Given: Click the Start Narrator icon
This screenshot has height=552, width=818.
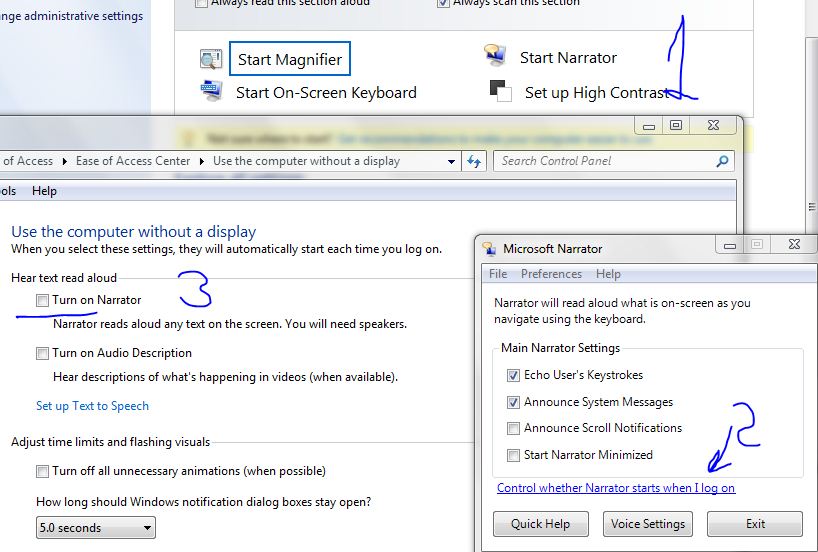Looking at the screenshot, I should pyautogui.click(x=495, y=55).
